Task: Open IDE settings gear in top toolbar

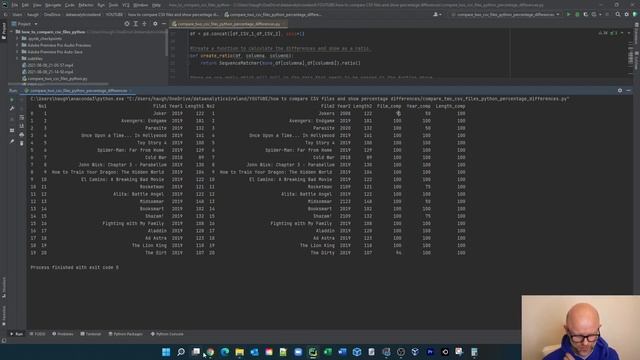Action: click(627, 15)
